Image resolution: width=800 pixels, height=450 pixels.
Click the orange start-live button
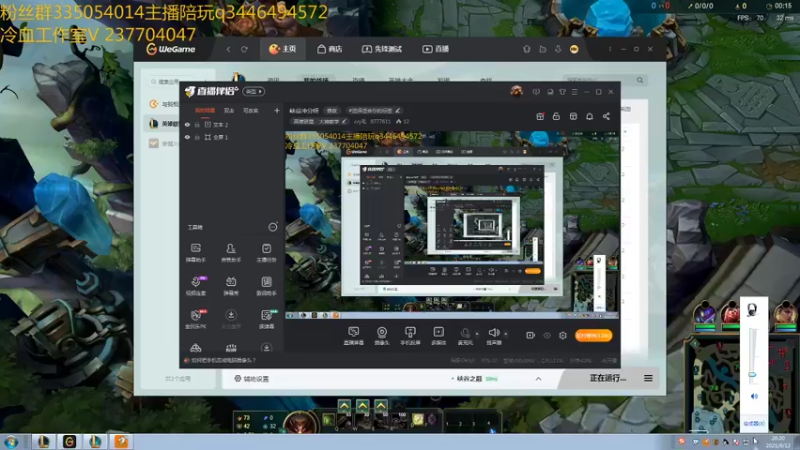[x=593, y=335]
